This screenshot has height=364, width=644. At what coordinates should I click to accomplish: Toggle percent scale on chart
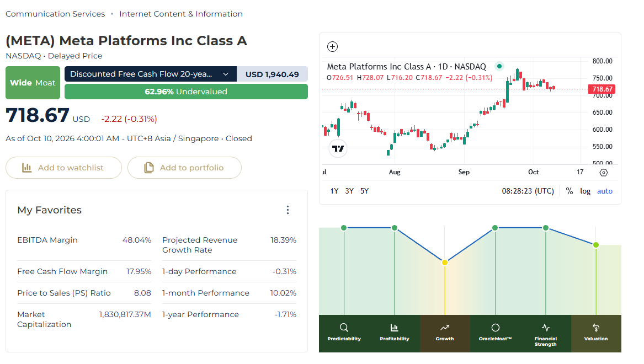[570, 191]
